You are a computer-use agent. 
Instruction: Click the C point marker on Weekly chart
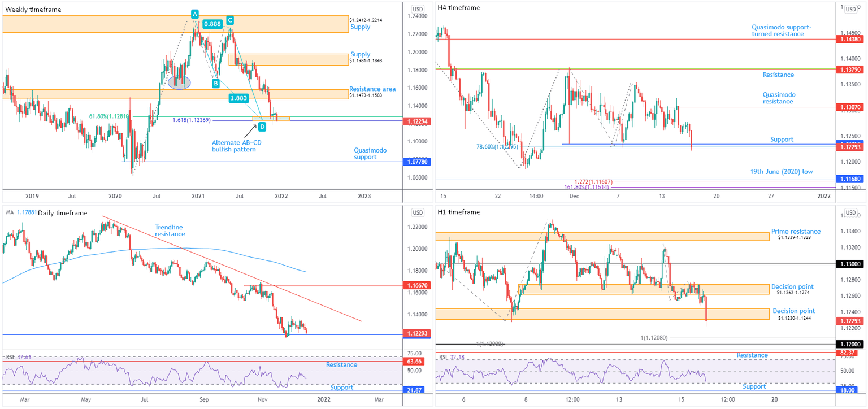click(x=230, y=20)
